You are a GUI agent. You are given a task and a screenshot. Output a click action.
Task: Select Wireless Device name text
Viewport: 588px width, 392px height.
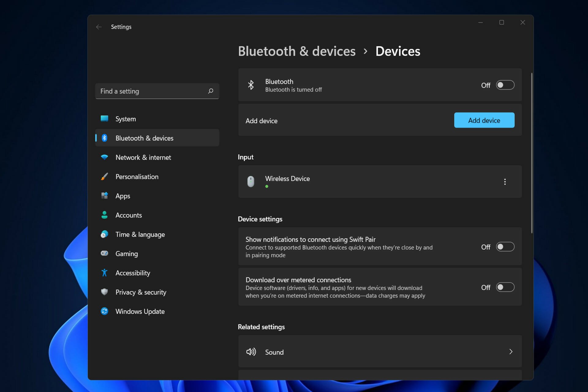tap(287, 179)
